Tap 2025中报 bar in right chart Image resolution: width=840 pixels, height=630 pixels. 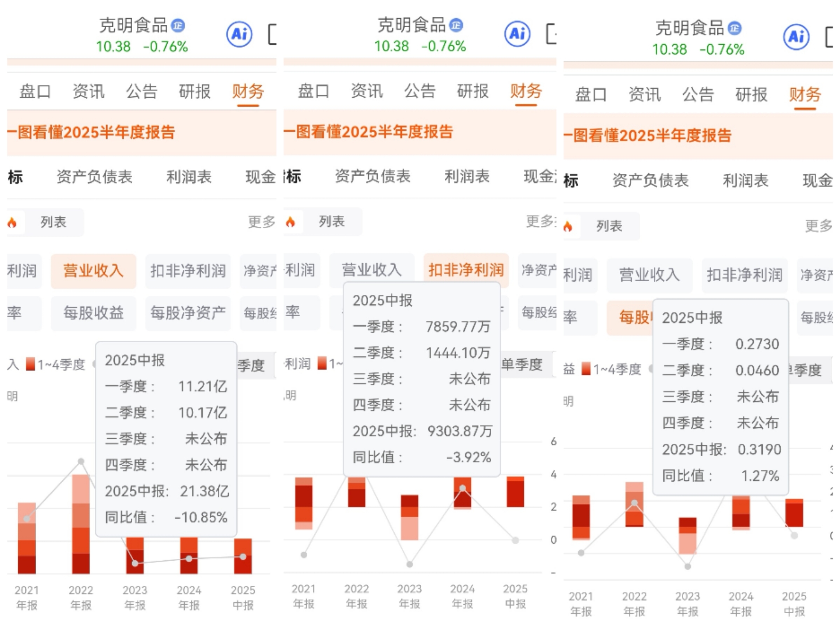794,513
